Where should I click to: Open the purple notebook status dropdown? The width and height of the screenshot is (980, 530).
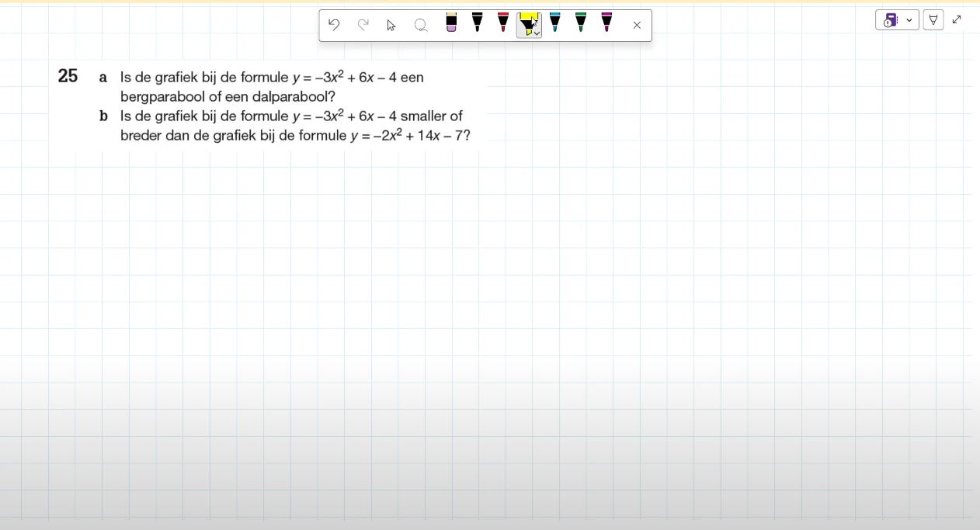pyautogui.click(x=897, y=20)
